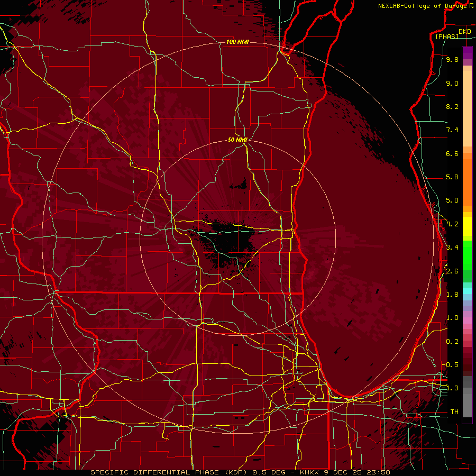Click the 5.0 scale value
The image size is (476, 476).
(x=452, y=200)
